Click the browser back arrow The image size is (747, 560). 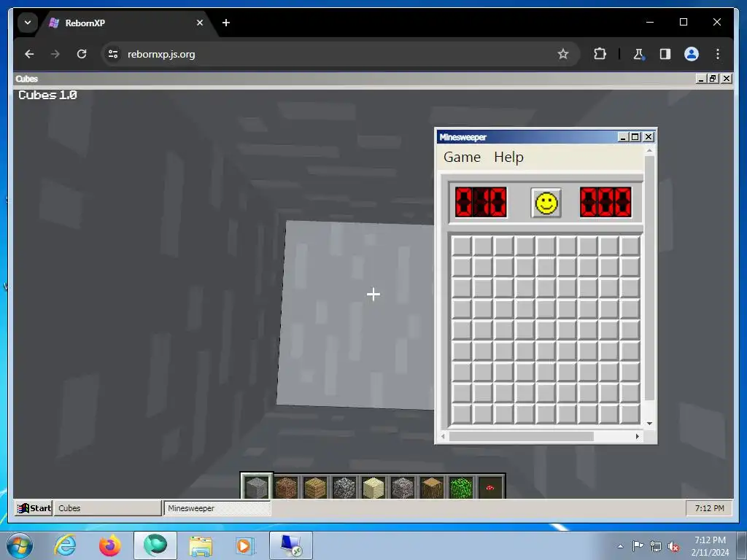tap(29, 54)
